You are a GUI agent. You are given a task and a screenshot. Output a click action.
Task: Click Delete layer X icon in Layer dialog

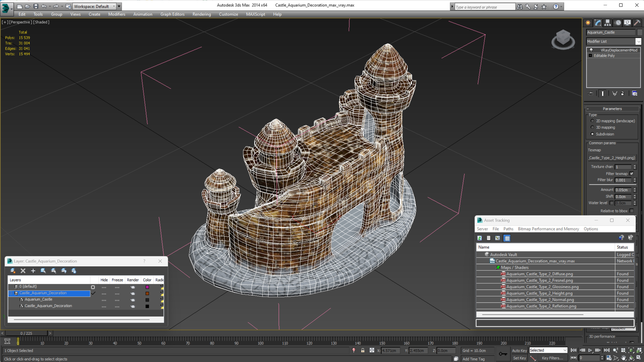[23, 271]
